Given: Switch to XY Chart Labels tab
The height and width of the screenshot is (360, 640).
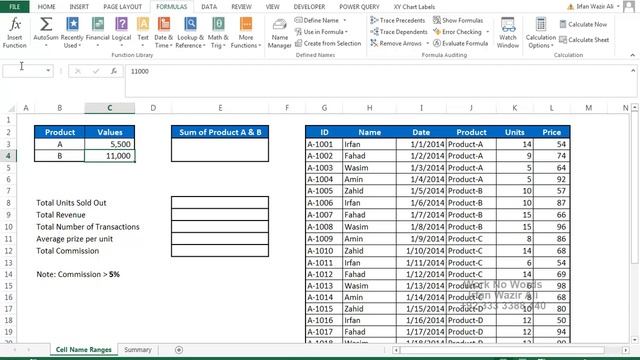Looking at the screenshot, I should [x=414, y=7].
